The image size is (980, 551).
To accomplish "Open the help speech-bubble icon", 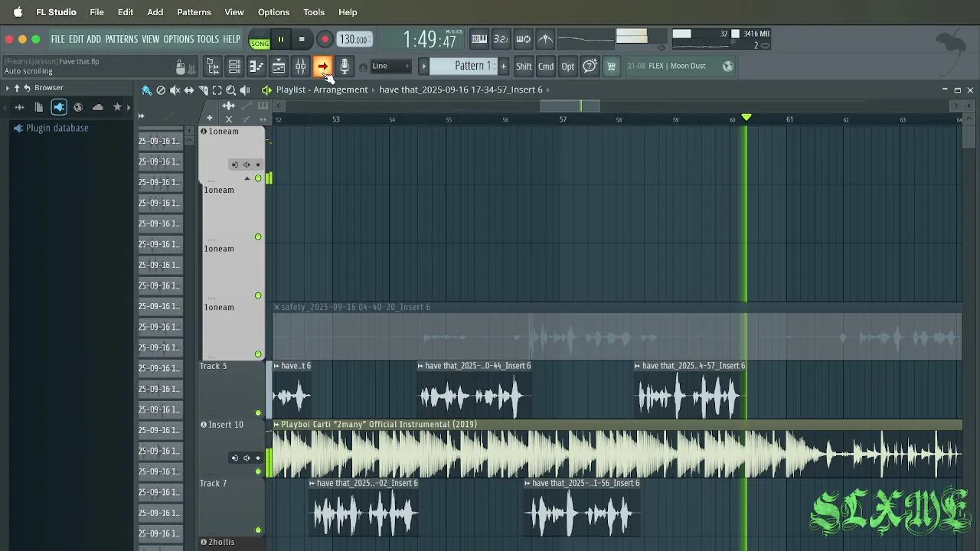I will point(590,67).
